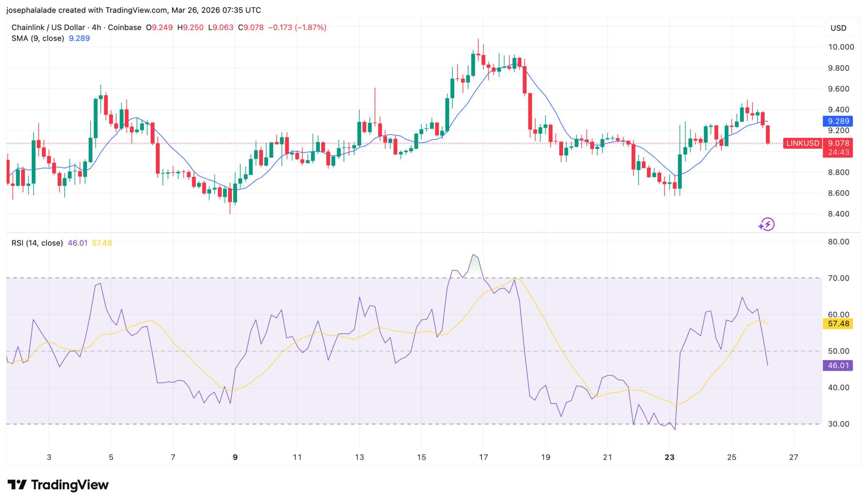Image resolution: width=867 pixels, height=504 pixels.
Task: Open the timeframe selector showing 4h
Action: 96,27
